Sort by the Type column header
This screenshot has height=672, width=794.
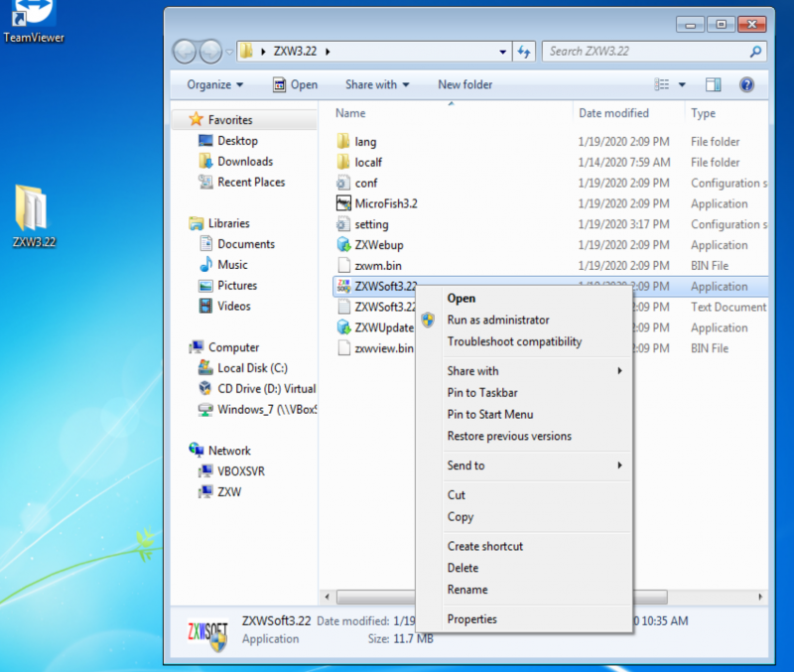704,113
